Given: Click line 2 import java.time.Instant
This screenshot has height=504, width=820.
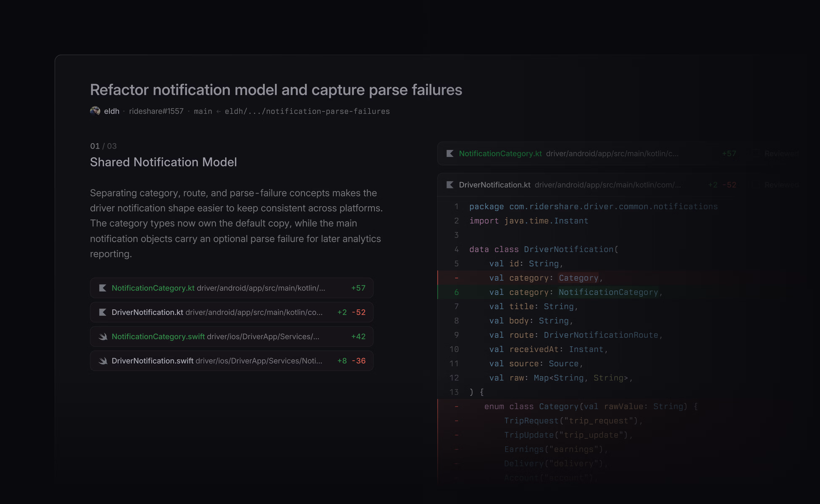Looking at the screenshot, I should [x=529, y=221].
